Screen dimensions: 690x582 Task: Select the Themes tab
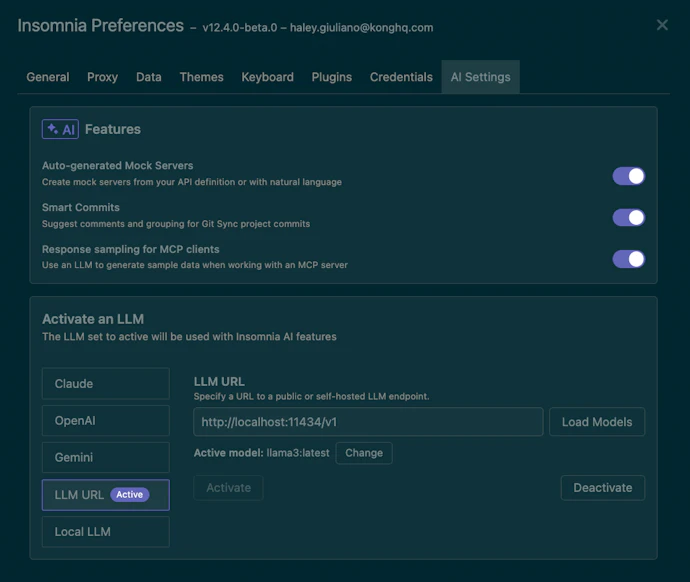(202, 77)
